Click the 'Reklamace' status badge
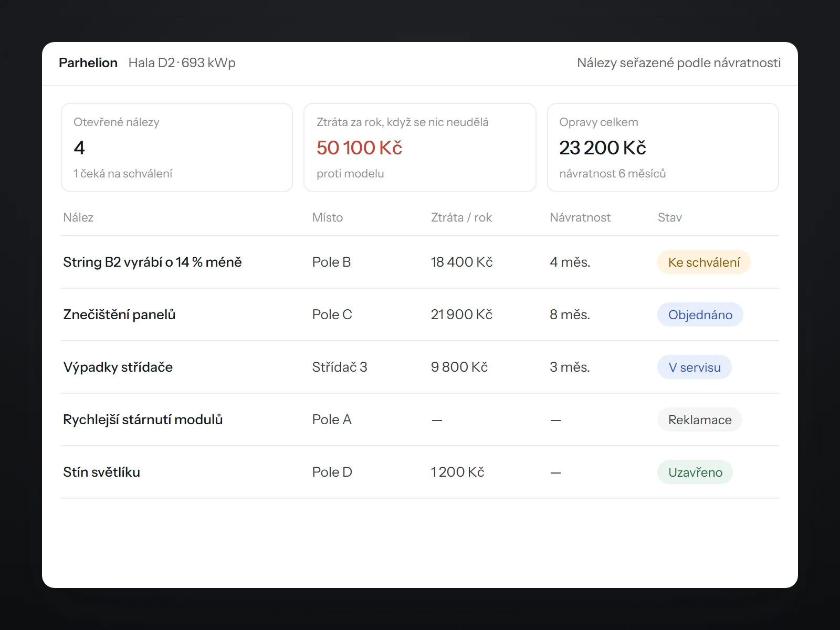Viewport: 840px width, 630px height. 700,419
